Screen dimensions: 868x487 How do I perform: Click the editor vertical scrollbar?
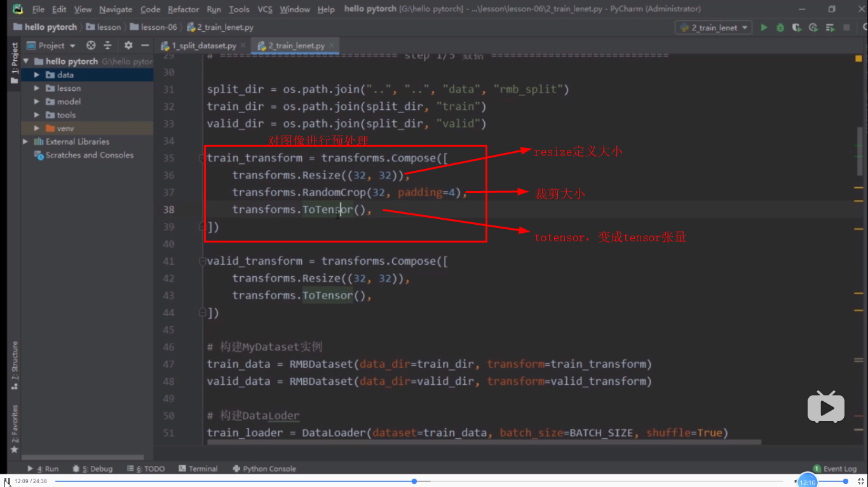coord(860,152)
